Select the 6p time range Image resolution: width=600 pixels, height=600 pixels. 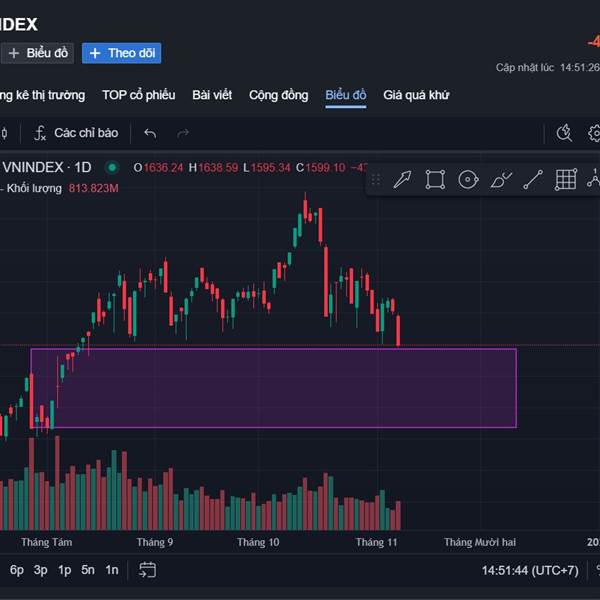(x=17, y=570)
